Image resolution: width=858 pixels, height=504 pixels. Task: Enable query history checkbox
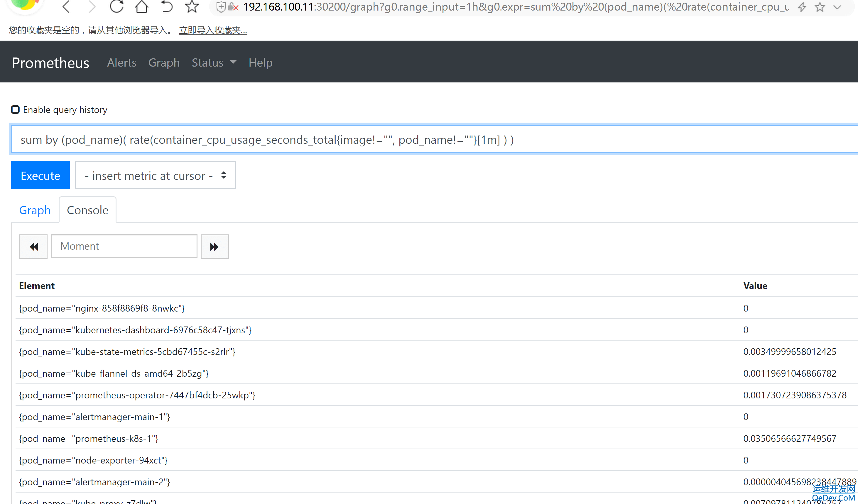pos(15,110)
